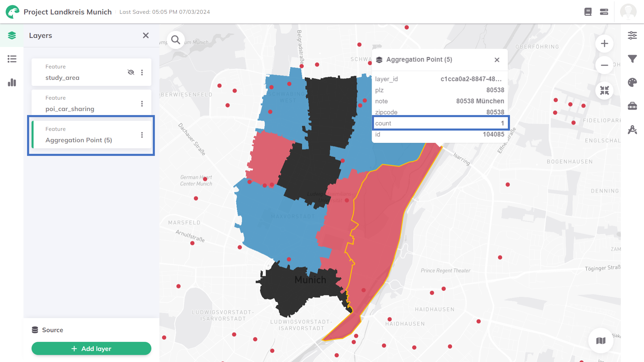Select the poi_car_sharing layer card

(x=91, y=102)
